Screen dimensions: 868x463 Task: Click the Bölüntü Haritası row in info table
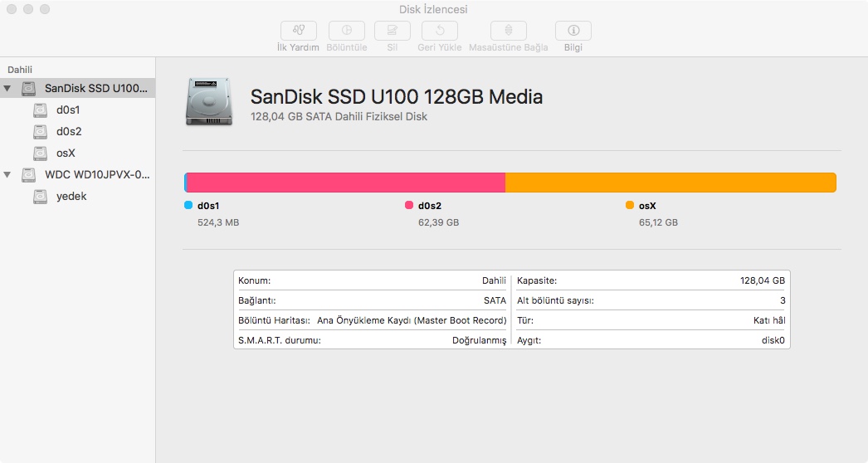(371, 320)
